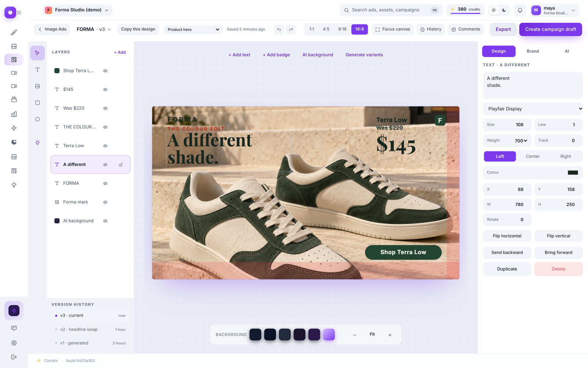The height and width of the screenshot is (368, 588).
Task: Hide the 'Terra Low' layer
Action: point(105,146)
